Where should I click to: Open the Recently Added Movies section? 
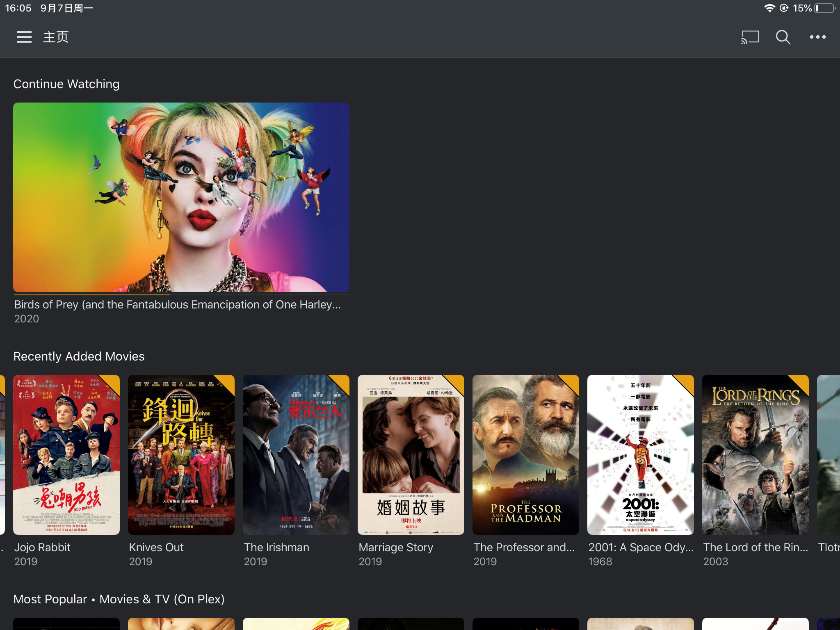pyautogui.click(x=79, y=356)
